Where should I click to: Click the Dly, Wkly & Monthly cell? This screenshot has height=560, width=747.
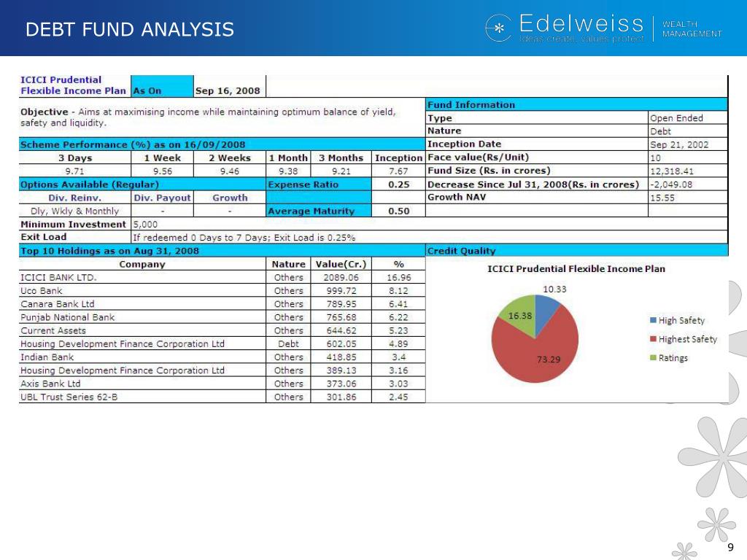pos(75,211)
